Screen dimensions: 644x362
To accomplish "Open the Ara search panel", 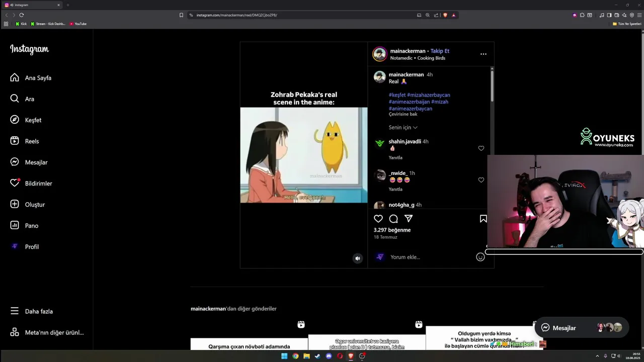I will (23, 99).
